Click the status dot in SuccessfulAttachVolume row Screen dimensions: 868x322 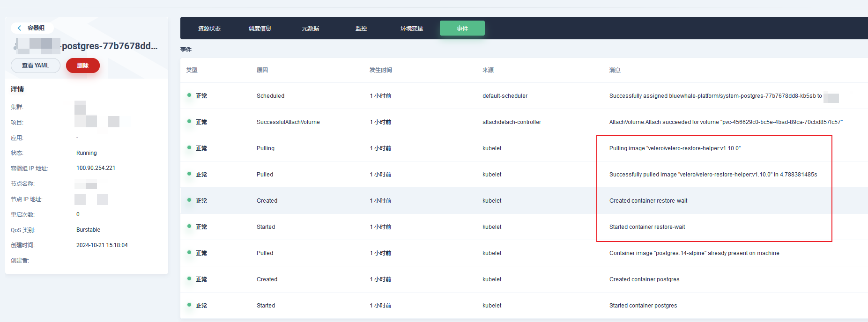pyautogui.click(x=189, y=122)
